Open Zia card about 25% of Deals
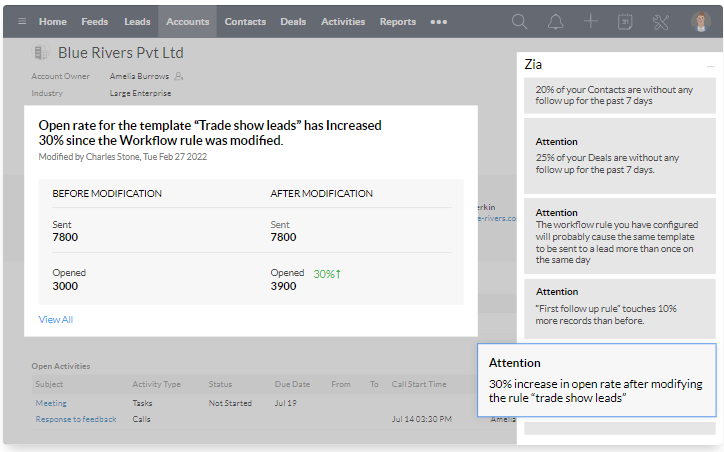The height and width of the screenshot is (452, 724). [620, 156]
